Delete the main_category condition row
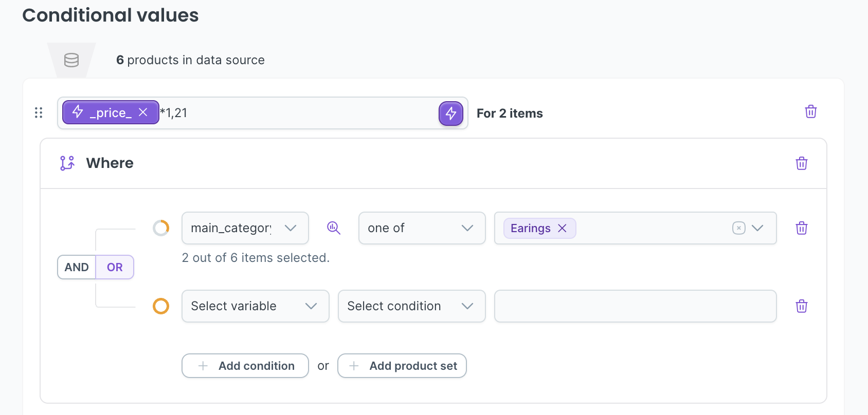The width and height of the screenshot is (868, 415). tap(801, 228)
